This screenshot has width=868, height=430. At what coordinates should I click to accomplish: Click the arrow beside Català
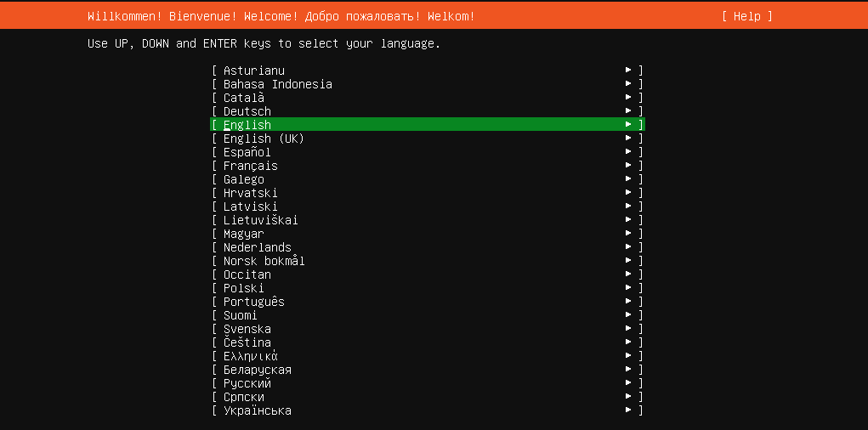pos(628,98)
